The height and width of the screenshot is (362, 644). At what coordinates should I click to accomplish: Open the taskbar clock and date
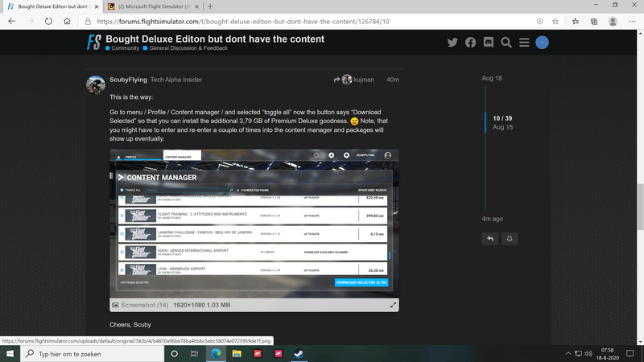(x=608, y=354)
